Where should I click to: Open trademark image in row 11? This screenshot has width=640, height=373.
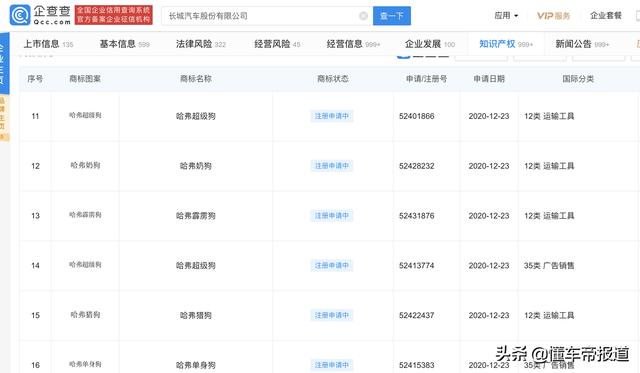coord(85,115)
